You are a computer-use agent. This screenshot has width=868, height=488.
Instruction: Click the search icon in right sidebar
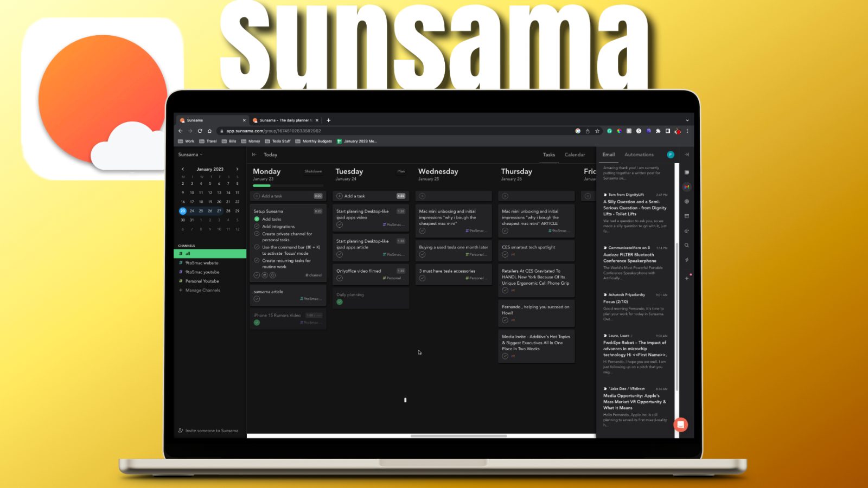click(x=687, y=246)
